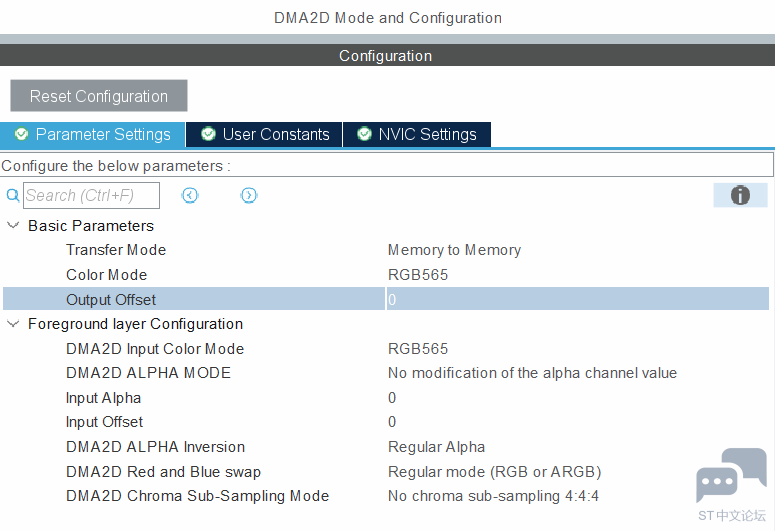
Task: Select the DMA2D Input Color Mode label
Action: click(x=155, y=349)
